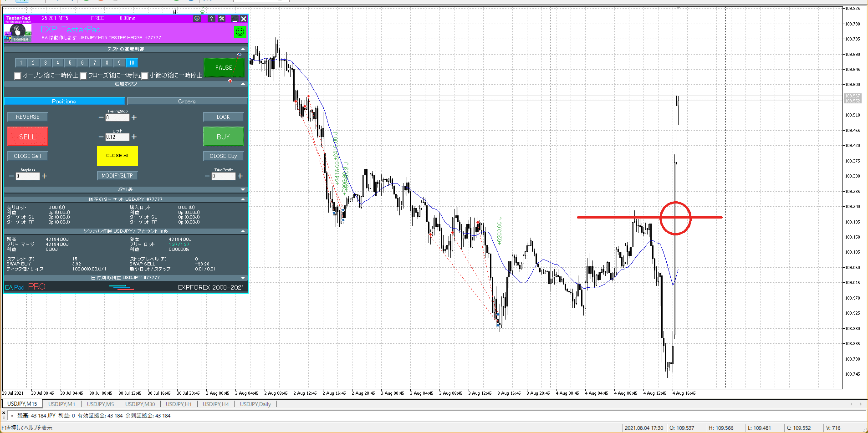This screenshot has width=868, height=433.
Task: Collapse the test speed control section
Action: pyautogui.click(x=243, y=49)
